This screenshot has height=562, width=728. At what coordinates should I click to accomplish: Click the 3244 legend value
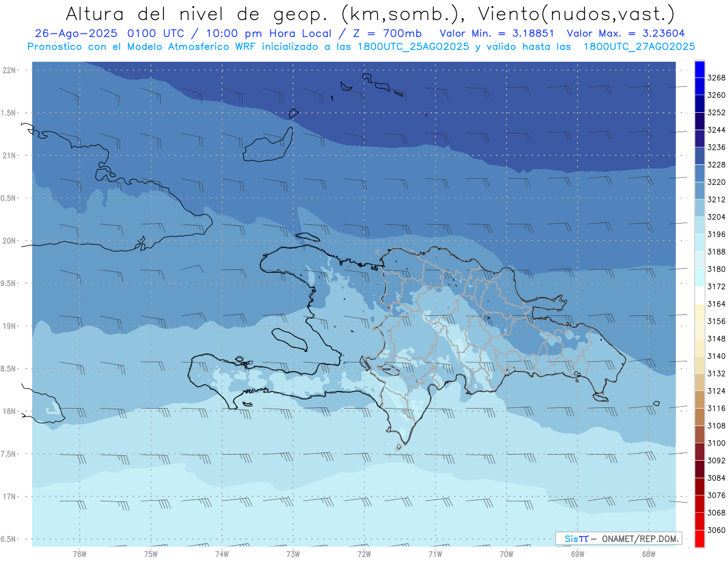point(716,130)
